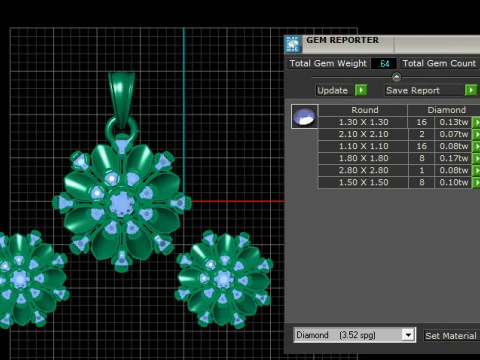Click the green arrow next to Update
The width and height of the screenshot is (480, 360).
(x=361, y=90)
